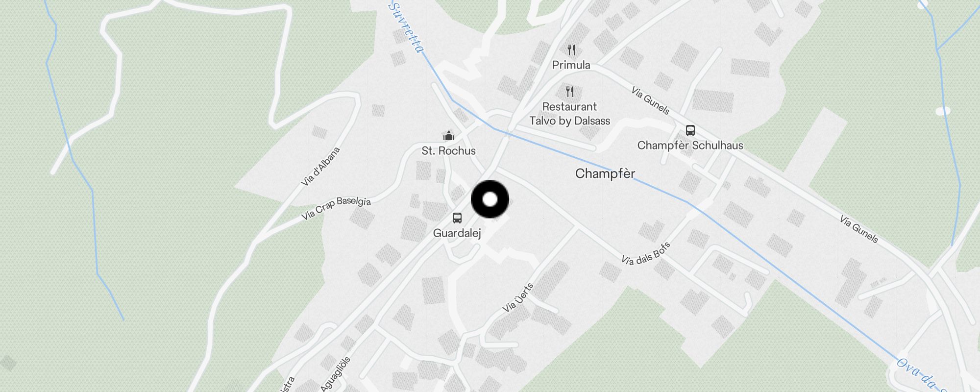980x392 pixels.
Task: Select the Via Üerts street label
Action: (x=518, y=297)
